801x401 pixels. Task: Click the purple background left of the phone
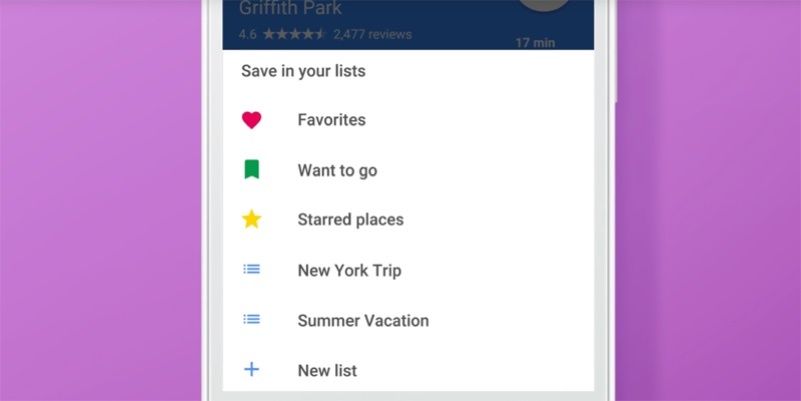(100, 200)
